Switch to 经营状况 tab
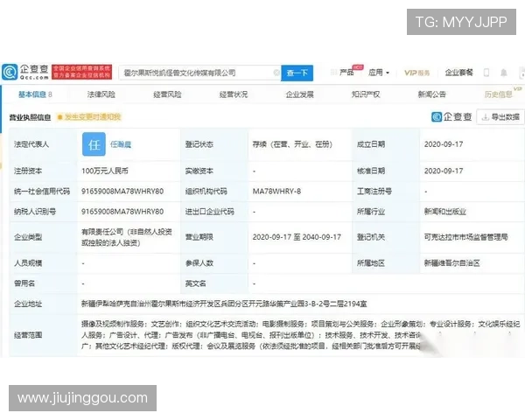Image resolution: width=525 pixels, height=420 pixels. 234,94
